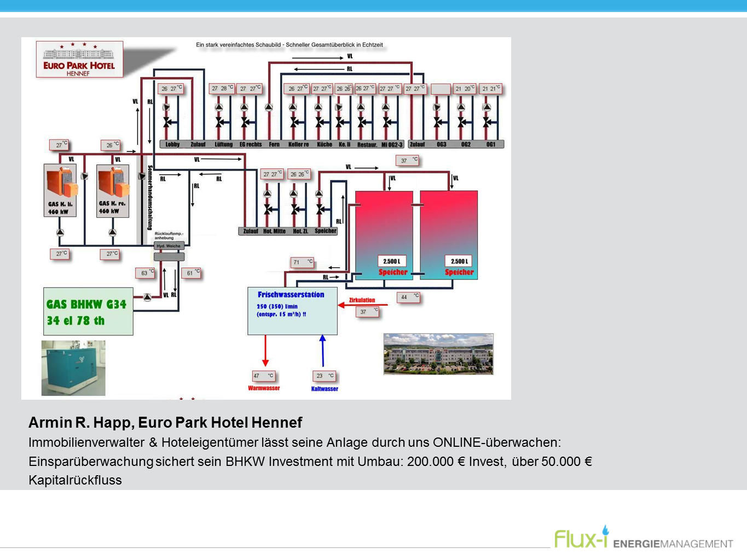Click the 61 °C temperature reading
This screenshot has width=747, height=560.
[x=191, y=273]
